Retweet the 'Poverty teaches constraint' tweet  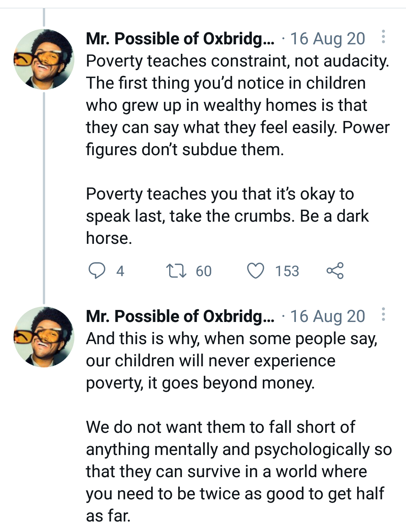click(x=176, y=271)
